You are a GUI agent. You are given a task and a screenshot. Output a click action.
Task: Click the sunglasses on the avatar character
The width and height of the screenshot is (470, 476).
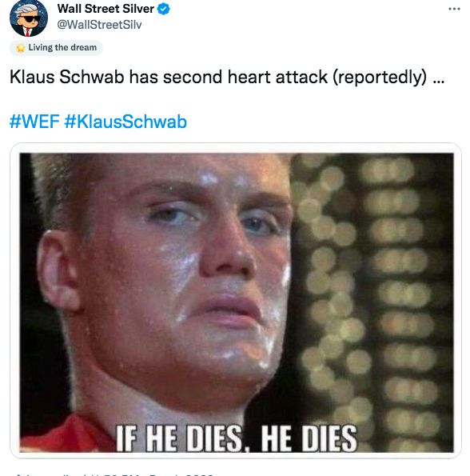coord(30,19)
